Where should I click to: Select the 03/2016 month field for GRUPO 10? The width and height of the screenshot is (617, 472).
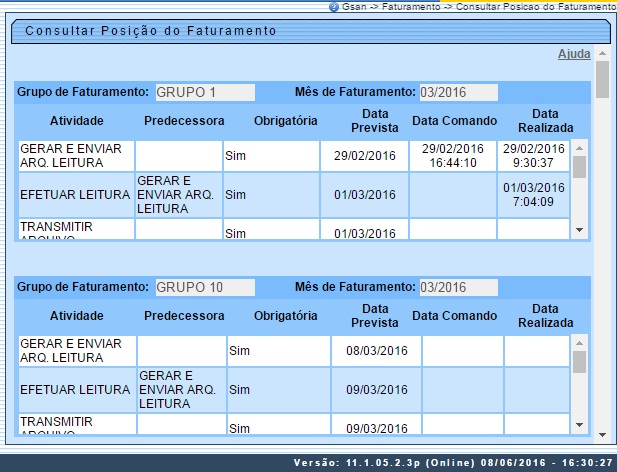click(x=458, y=288)
